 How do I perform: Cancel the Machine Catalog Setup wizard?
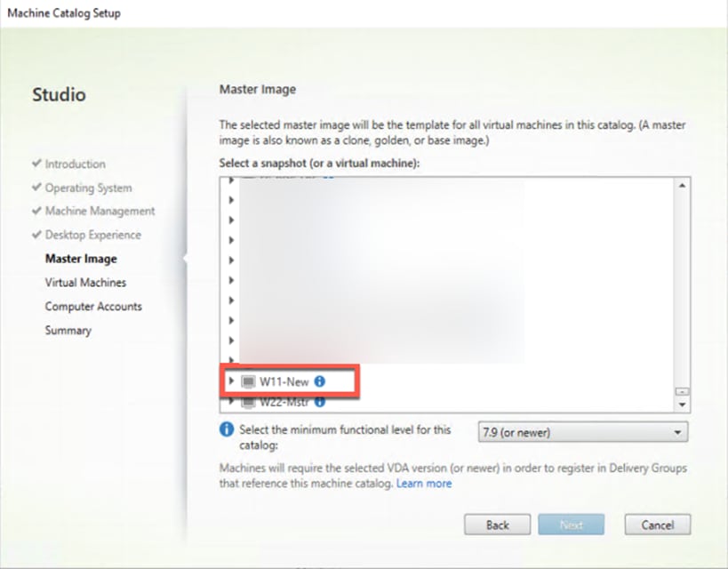[658, 525]
